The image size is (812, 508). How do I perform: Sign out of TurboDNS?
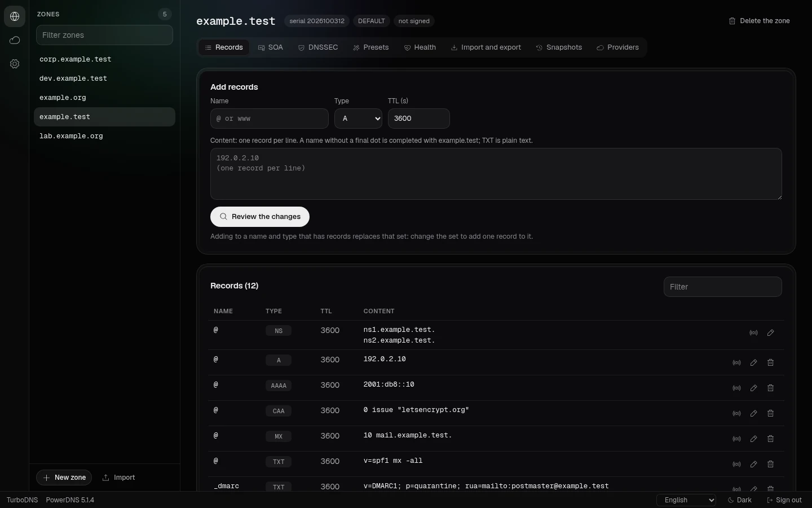tap(784, 500)
